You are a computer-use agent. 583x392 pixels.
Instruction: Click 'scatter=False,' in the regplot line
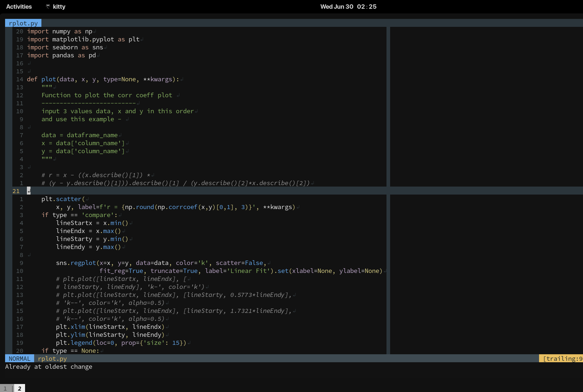pyautogui.click(x=241, y=263)
